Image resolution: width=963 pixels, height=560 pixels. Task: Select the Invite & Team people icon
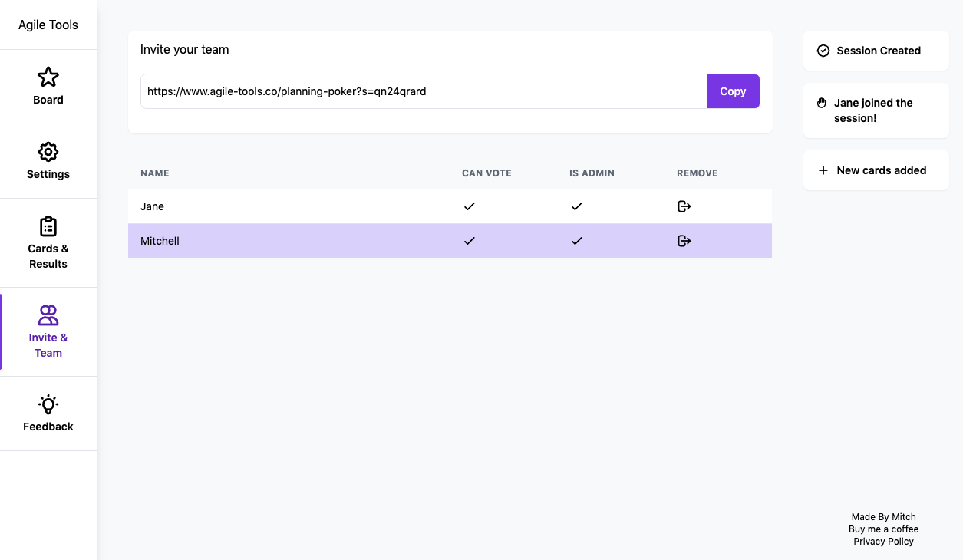pos(48,315)
